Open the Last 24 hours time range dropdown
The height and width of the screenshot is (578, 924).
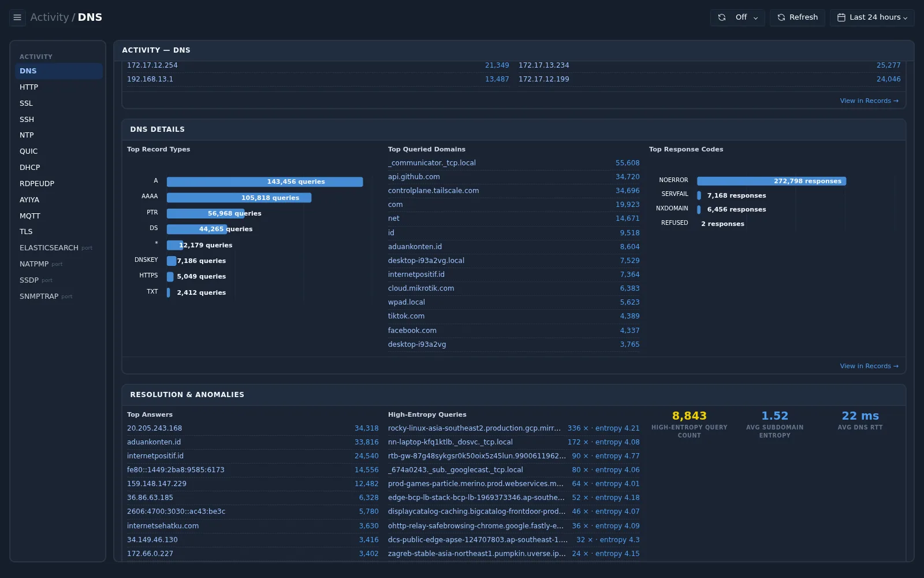[872, 17]
